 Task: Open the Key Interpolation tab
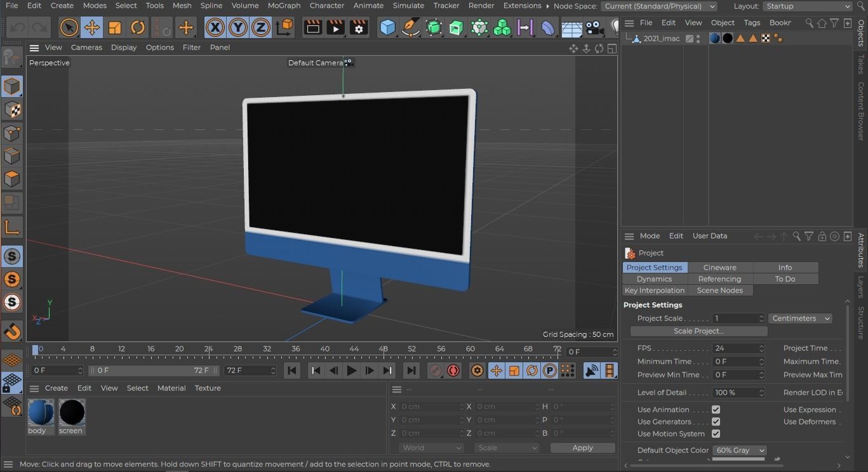point(655,291)
